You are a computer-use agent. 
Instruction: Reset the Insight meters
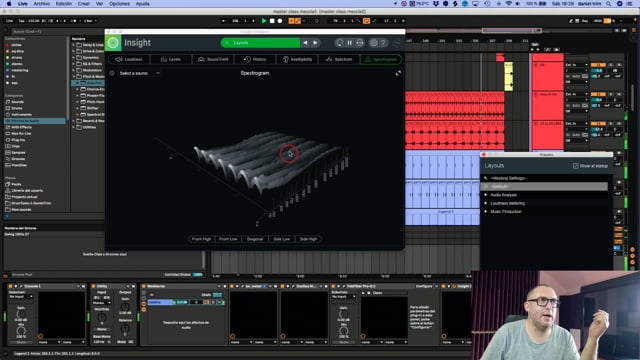pos(360,42)
